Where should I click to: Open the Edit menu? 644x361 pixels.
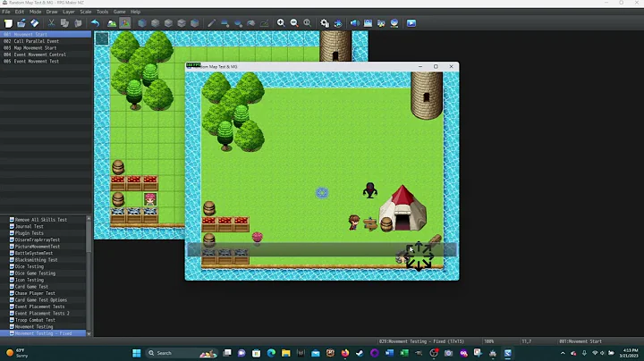coord(20,12)
